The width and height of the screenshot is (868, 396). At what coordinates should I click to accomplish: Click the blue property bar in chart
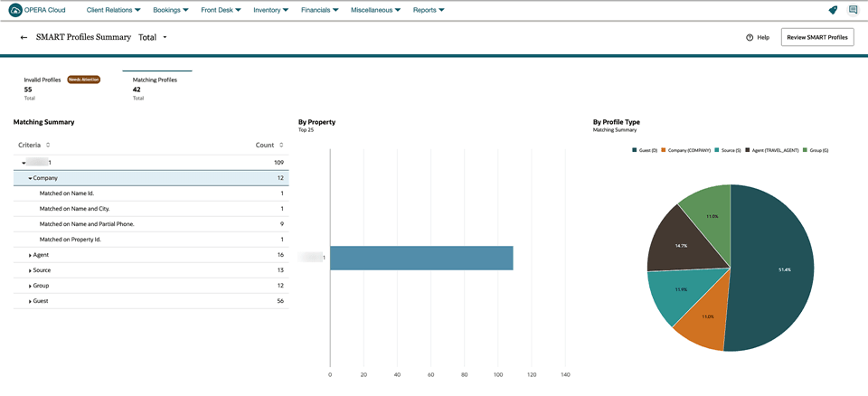tap(421, 258)
